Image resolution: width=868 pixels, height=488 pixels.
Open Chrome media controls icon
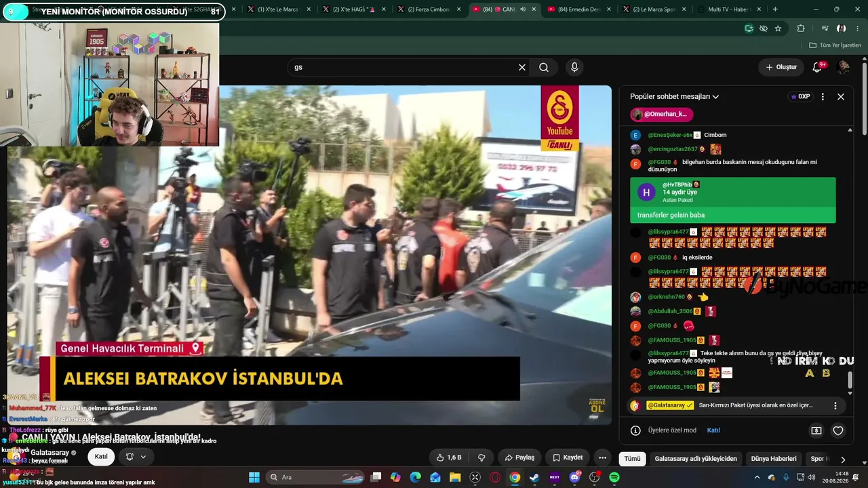point(825,28)
